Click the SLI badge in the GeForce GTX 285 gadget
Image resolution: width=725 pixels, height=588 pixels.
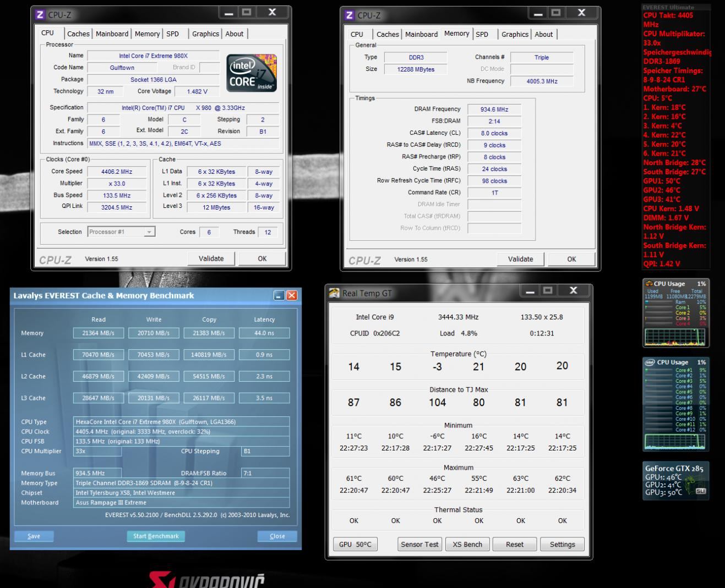700,491
